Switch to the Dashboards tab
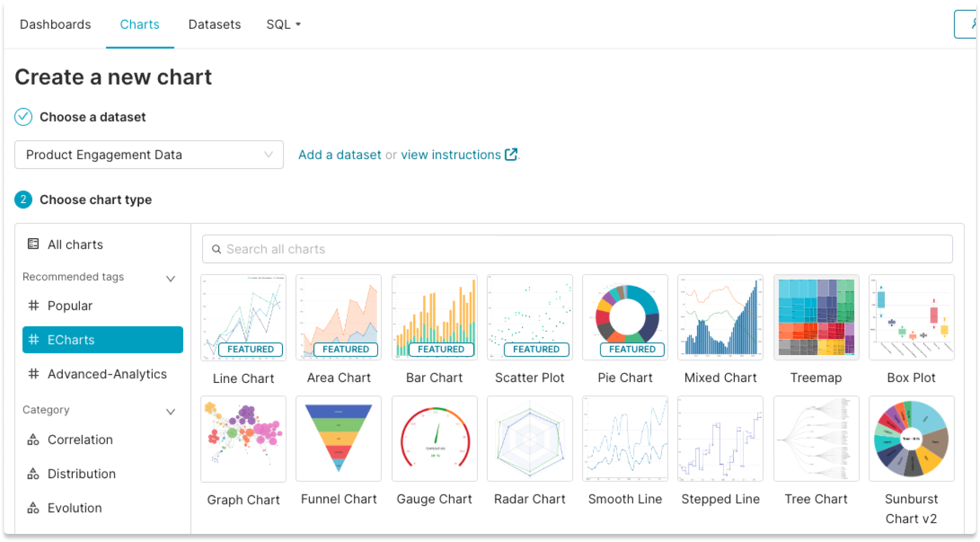The image size is (980, 542). pos(55,24)
